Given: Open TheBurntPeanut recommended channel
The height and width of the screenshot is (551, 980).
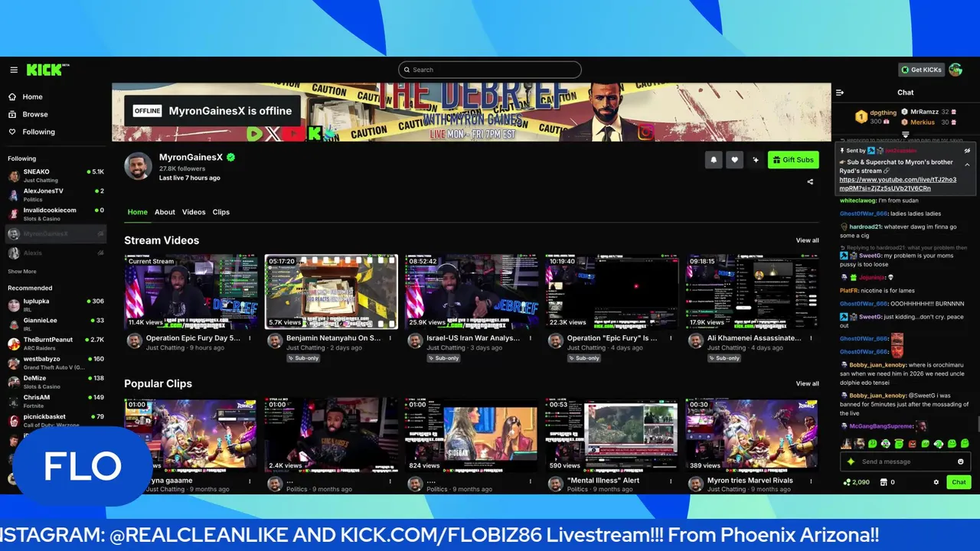Looking at the screenshot, I should point(55,343).
